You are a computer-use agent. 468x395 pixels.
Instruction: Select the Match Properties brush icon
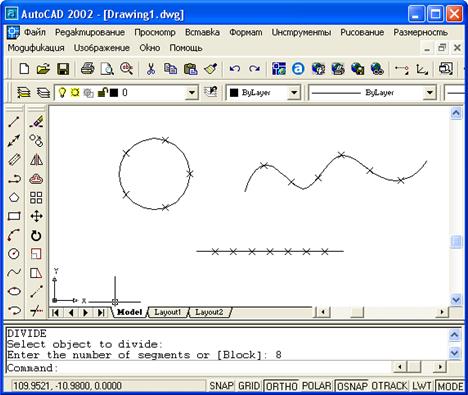pos(210,69)
